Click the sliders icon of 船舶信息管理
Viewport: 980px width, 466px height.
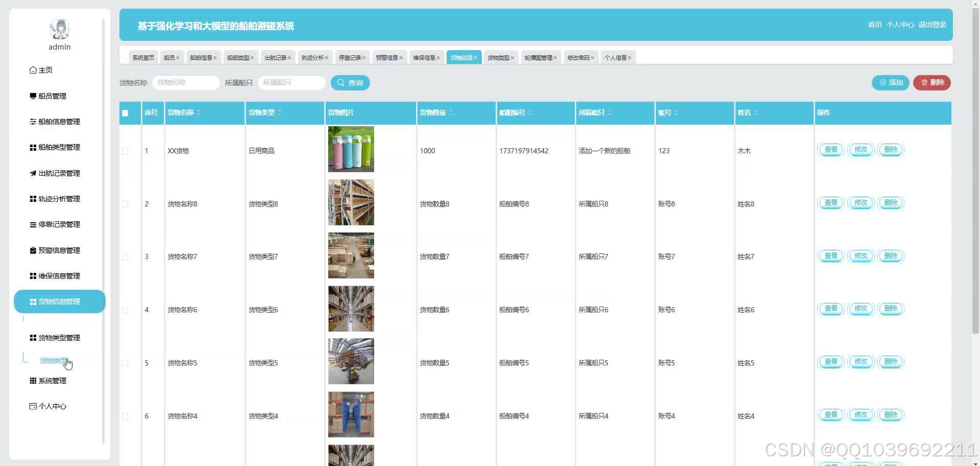33,122
